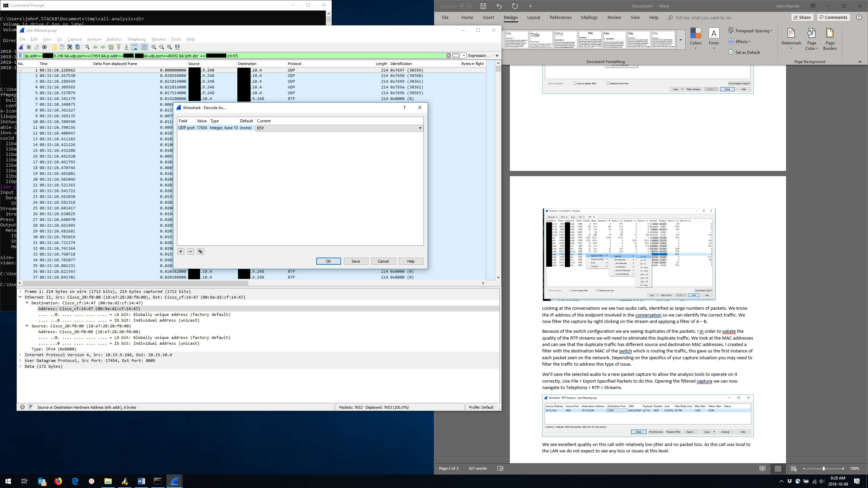Viewport: 868px width, 488px height.
Task: Click Wireshark reload capture file icon
Action: point(78,47)
